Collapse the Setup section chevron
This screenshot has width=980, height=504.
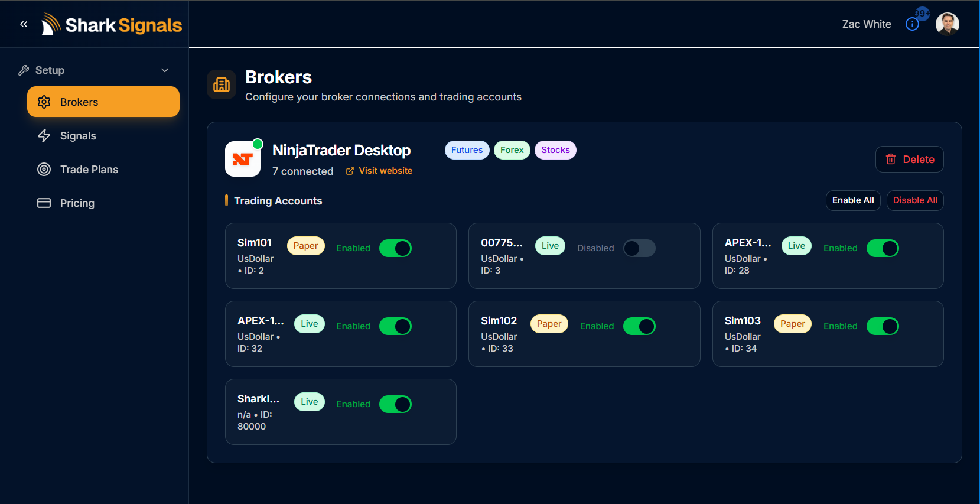click(165, 70)
